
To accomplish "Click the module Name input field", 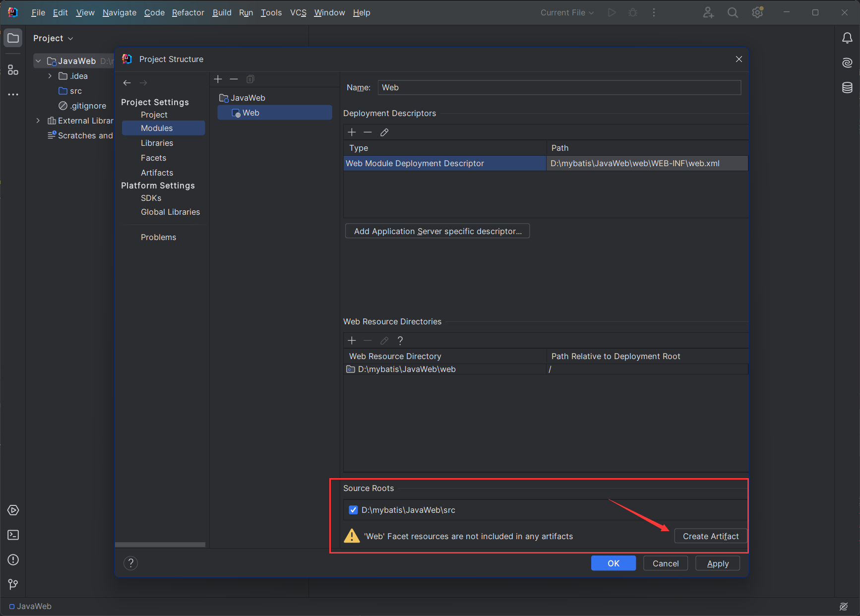I will coord(559,88).
